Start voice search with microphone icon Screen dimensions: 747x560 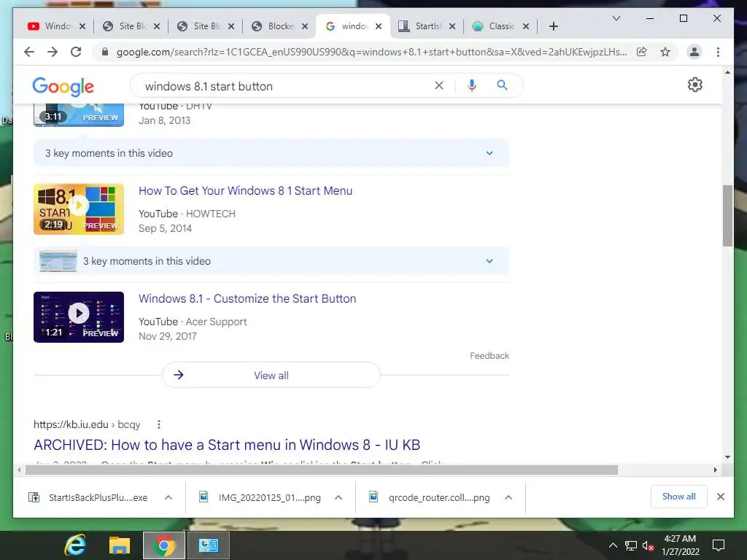(x=472, y=85)
